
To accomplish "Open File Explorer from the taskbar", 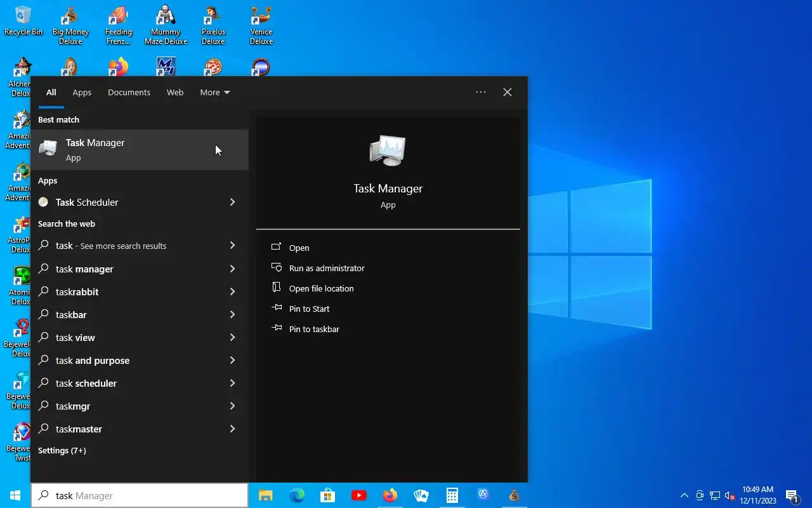I will coord(266,495).
